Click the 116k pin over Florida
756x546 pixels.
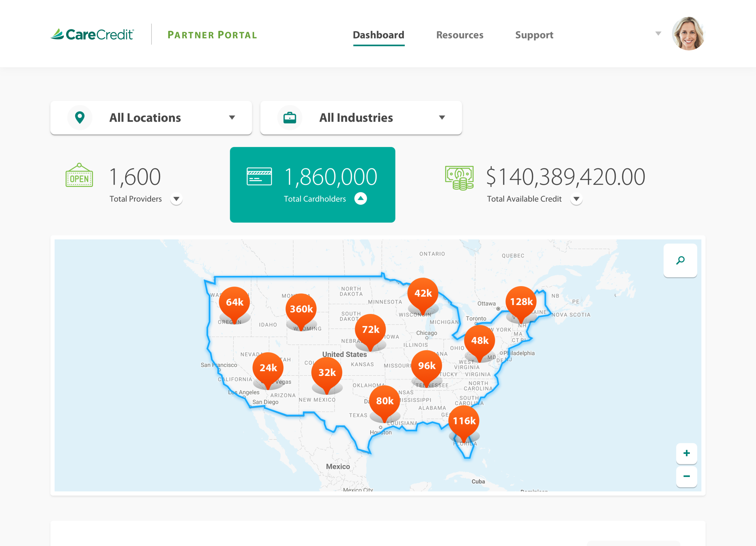coord(464,421)
